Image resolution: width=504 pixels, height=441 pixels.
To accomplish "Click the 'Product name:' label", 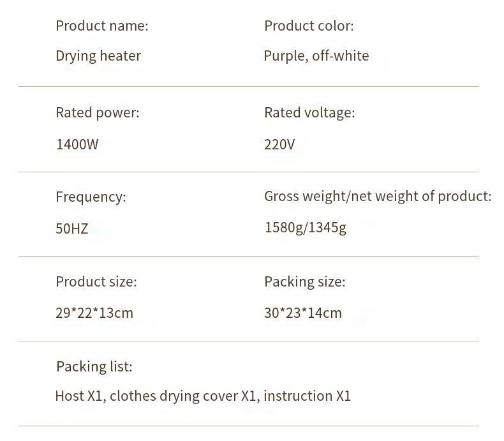I will [x=102, y=26].
